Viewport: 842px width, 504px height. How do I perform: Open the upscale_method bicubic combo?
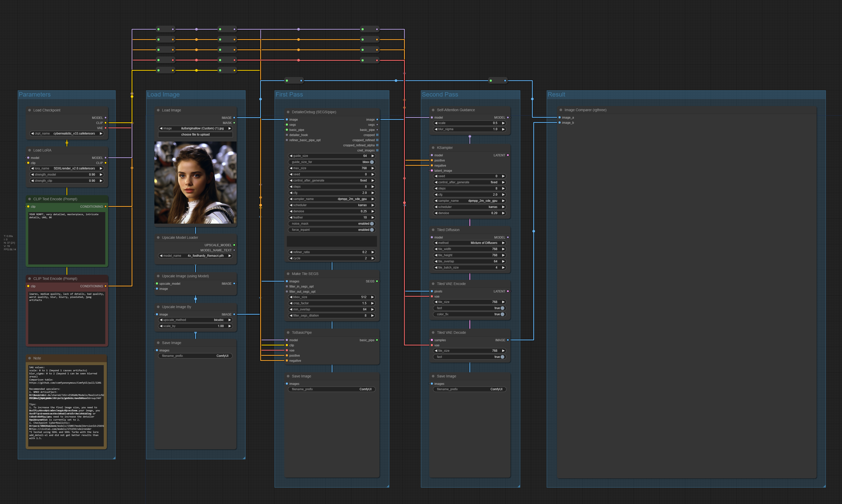pyautogui.click(x=195, y=320)
